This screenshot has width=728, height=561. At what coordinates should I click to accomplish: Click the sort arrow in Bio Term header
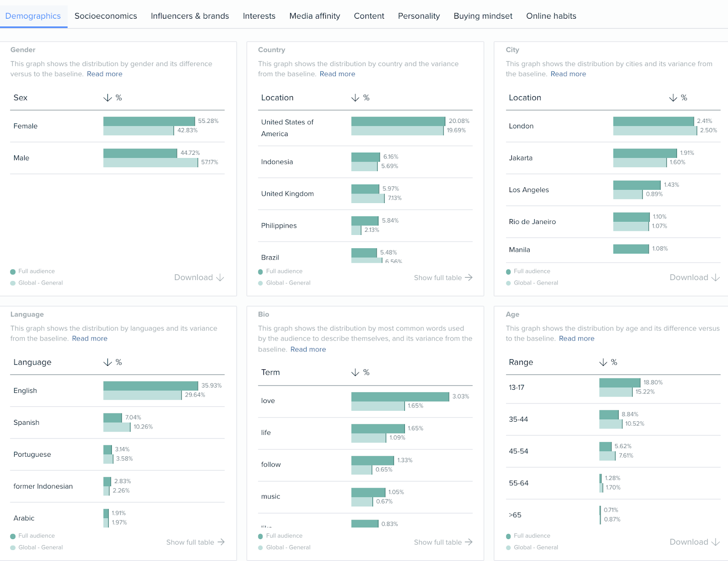click(355, 372)
